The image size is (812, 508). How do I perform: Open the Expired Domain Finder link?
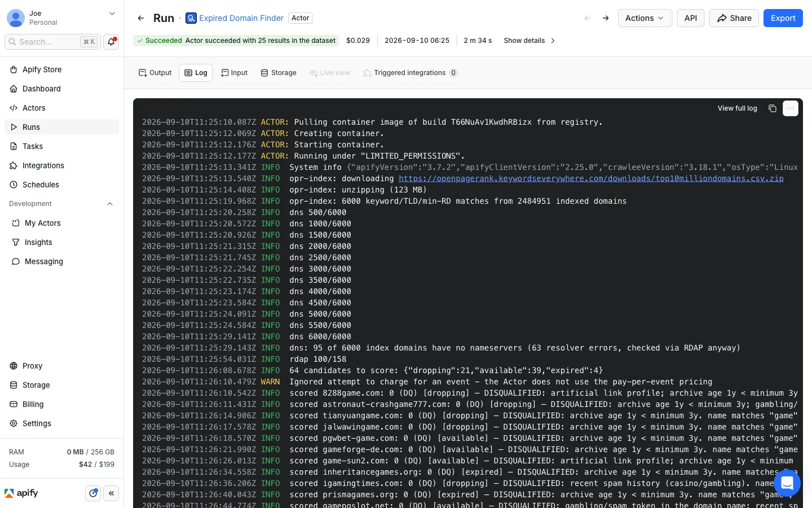coord(241,18)
